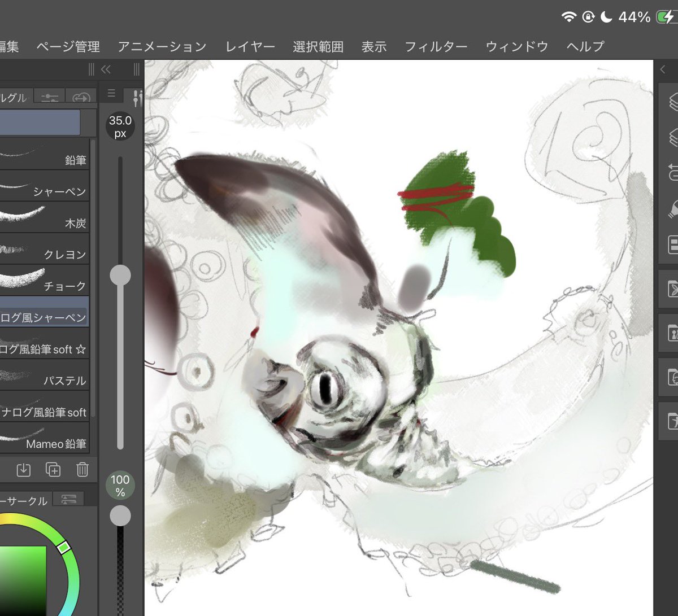
Task: Open the striped panel icon in right dock
Action: (672, 244)
